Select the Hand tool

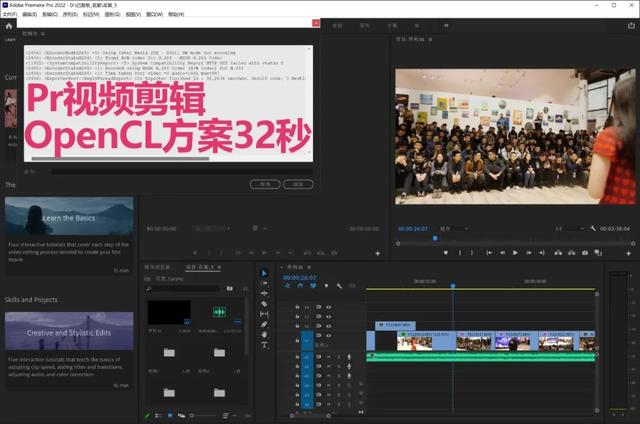coord(264,334)
